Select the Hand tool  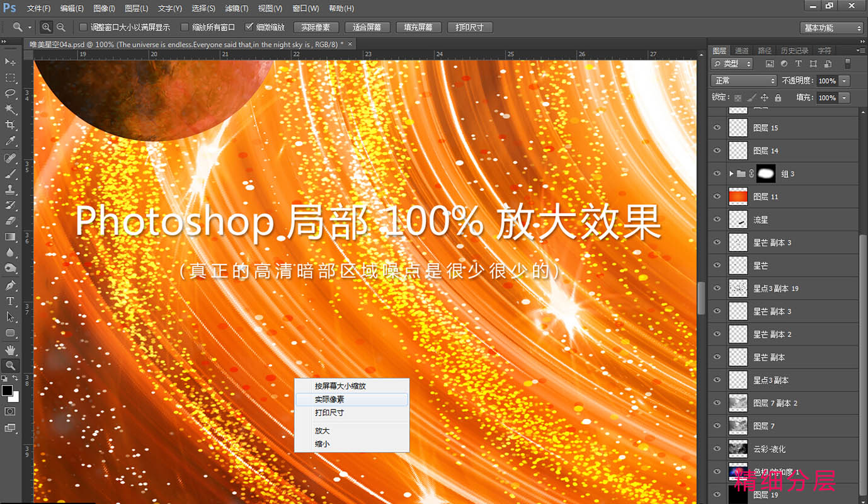[10, 350]
